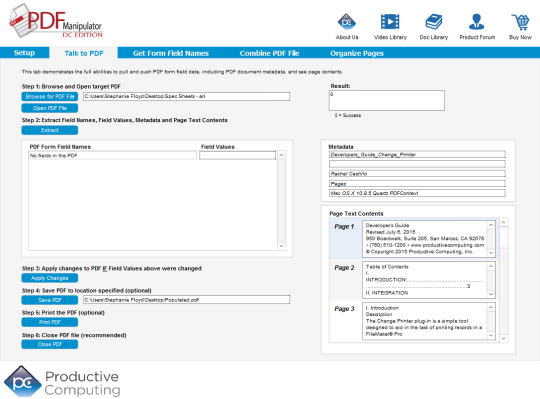The width and height of the screenshot is (540, 399).
Task: Click the Open PDF File button
Action: click(x=50, y=108)
